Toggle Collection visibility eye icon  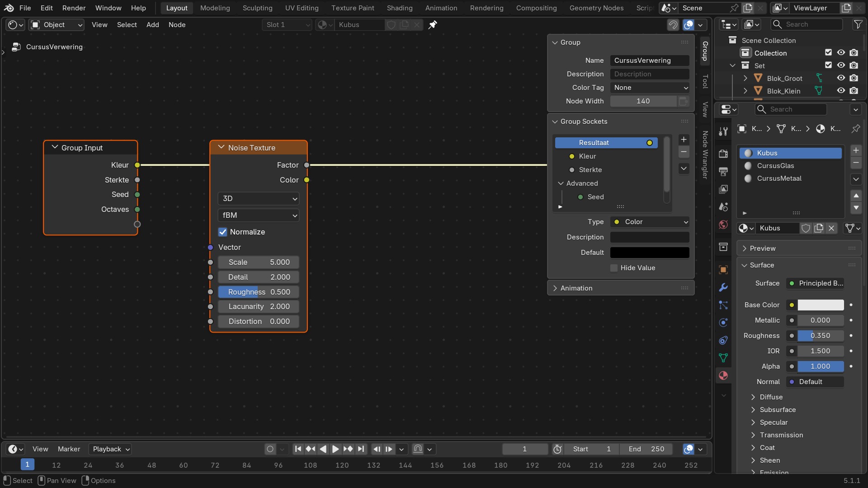coord(841,53)
